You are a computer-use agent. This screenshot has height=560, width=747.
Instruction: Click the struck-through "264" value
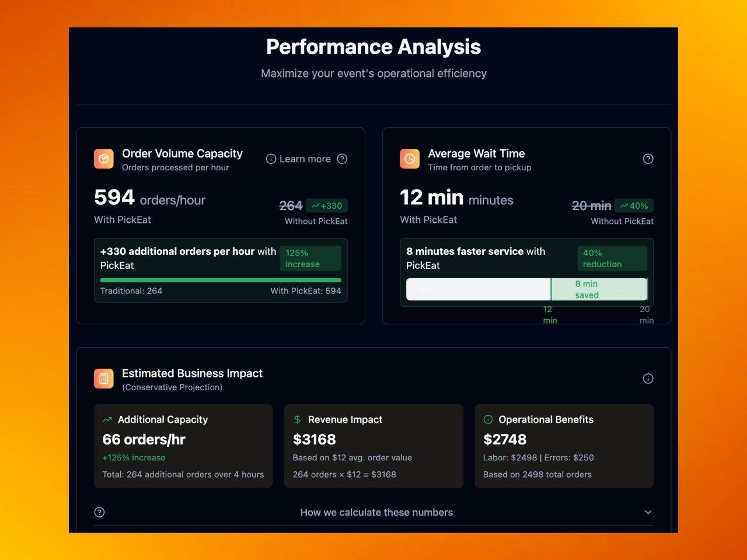pyautogui.click(x=291, y=206)
